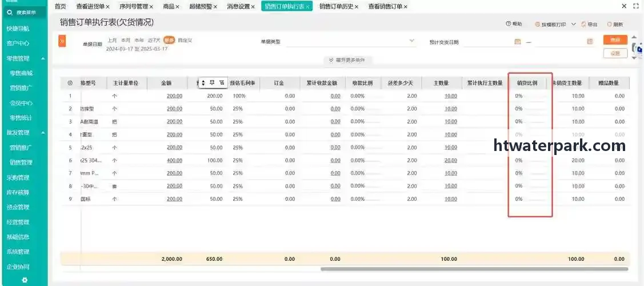Close the 商品 tab

click(177, 6)
